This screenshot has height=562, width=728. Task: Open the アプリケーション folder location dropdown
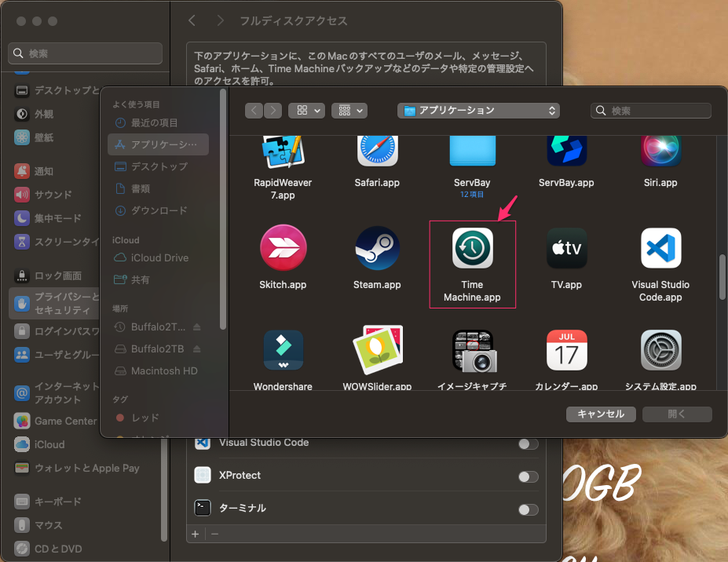click(x=479, y=111)
